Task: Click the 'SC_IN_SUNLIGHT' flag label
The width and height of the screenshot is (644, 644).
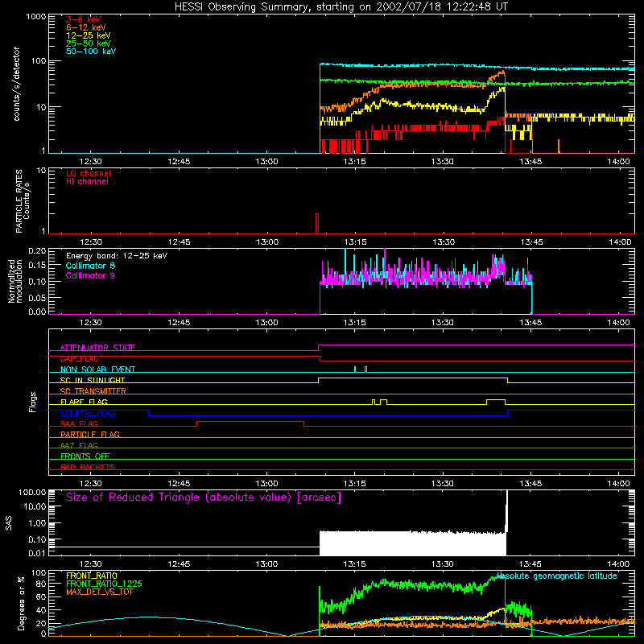Action: pyautogui.click(x=93, y=380)
